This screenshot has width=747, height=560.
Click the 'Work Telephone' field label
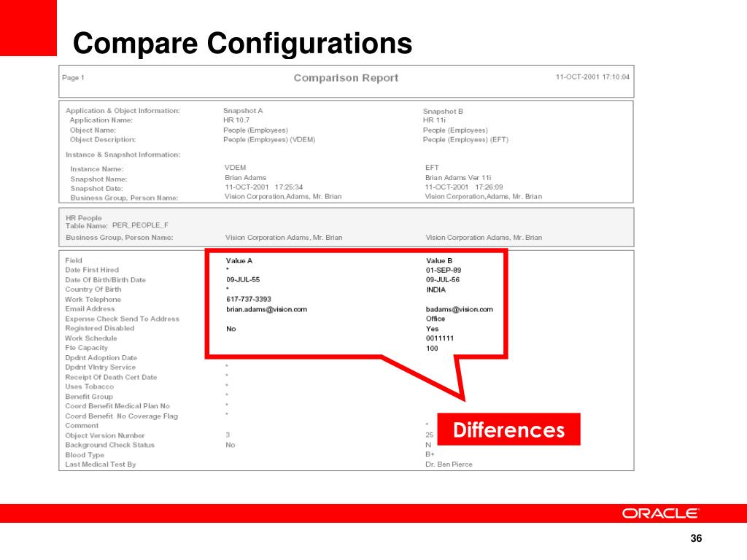[x=93, y=300]
